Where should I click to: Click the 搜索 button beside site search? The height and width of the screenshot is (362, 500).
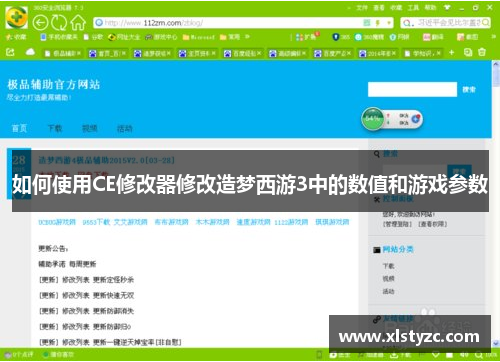[469, 89]
